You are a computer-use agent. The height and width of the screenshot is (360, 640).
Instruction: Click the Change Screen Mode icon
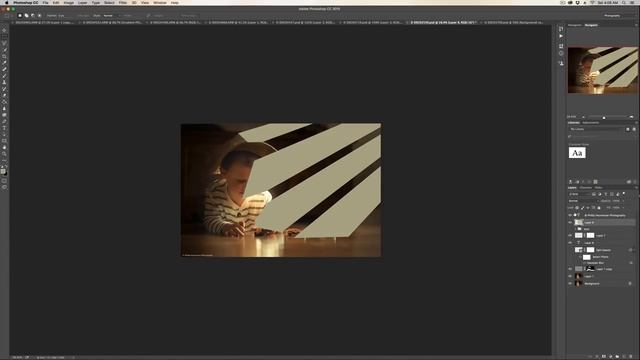tap(4, 187)
